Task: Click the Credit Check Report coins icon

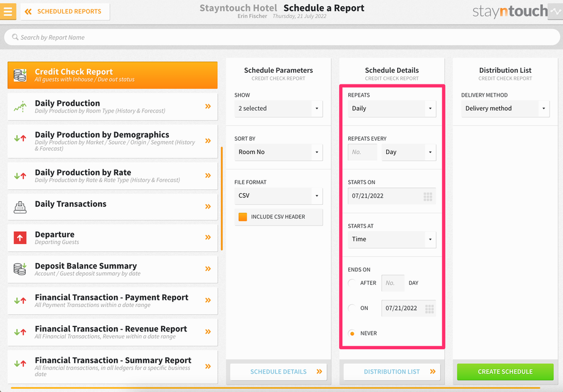Action: (20, 75)
